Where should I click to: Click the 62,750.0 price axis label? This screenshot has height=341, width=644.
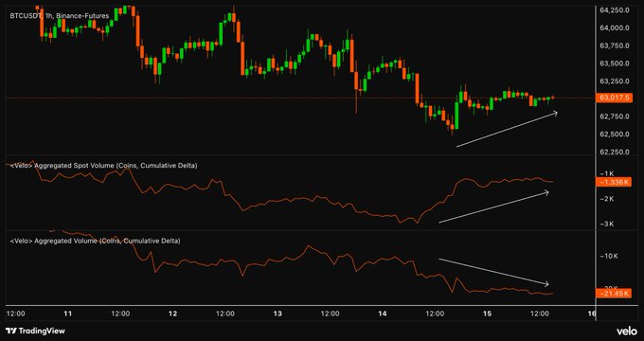(x=615, y=117)
